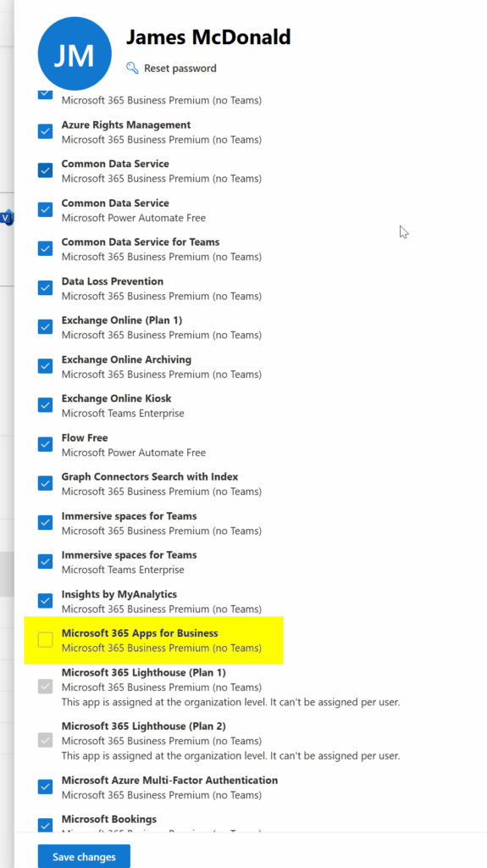Click the James McDonald name heading
The width and height of the screenshot is (487, 868).
coord(208,37)
